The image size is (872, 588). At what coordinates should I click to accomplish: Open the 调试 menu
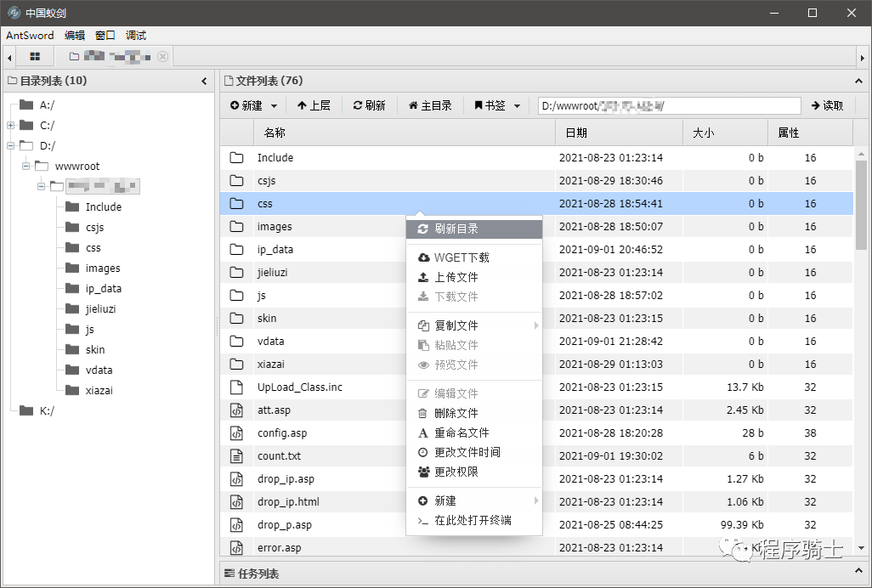[134, 36]
